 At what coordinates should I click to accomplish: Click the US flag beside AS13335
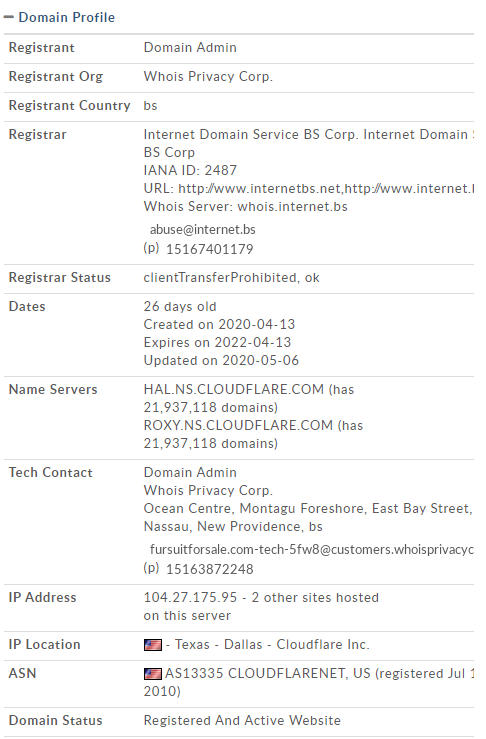click(x=153, y=674)
